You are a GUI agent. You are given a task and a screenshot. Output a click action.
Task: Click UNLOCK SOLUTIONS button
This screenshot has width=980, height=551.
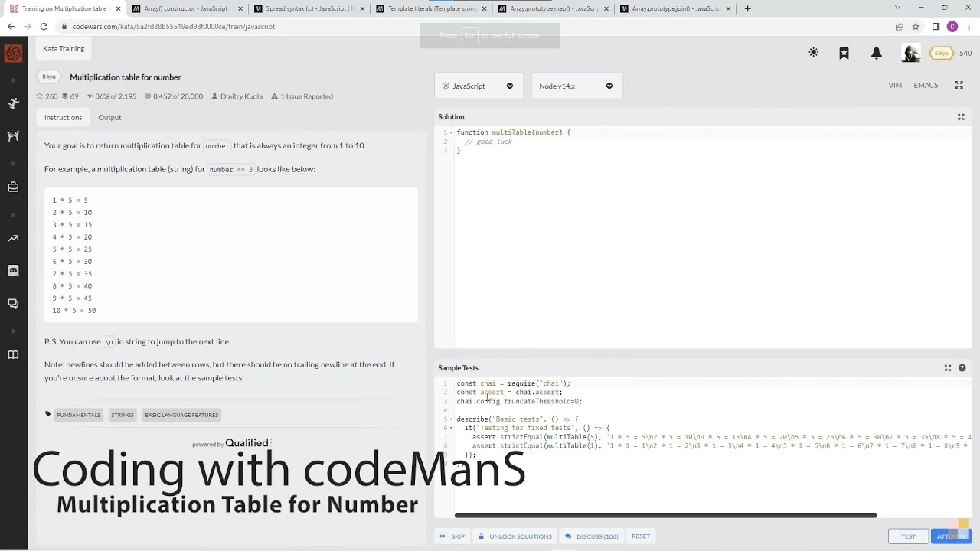pyautogui.click(x=514, y=536)
